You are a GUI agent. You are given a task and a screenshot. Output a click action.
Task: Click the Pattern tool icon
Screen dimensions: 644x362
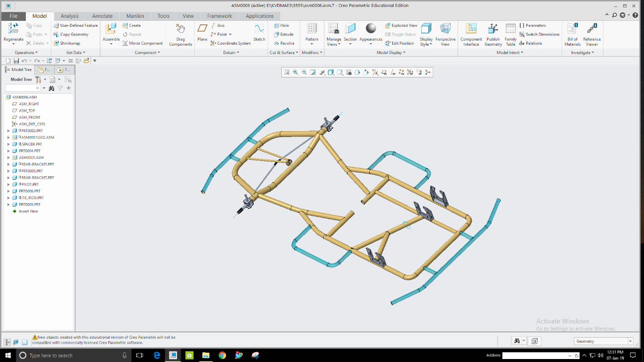312,28
